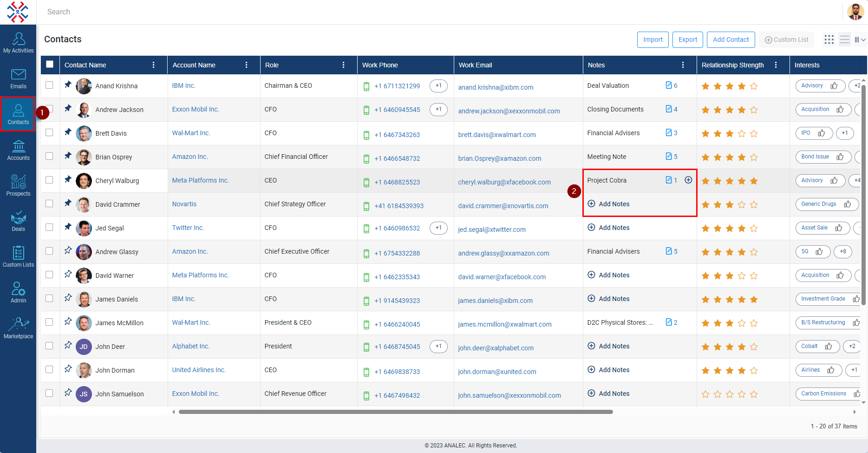This screenshot has height=453, width=868.
Task: Open Deals in the sidebar
Action: click(x=18, y=222)
